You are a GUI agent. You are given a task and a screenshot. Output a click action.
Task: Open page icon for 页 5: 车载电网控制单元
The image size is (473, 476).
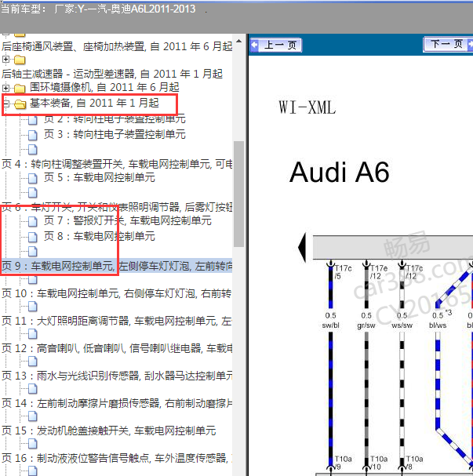tap(33, 178)
